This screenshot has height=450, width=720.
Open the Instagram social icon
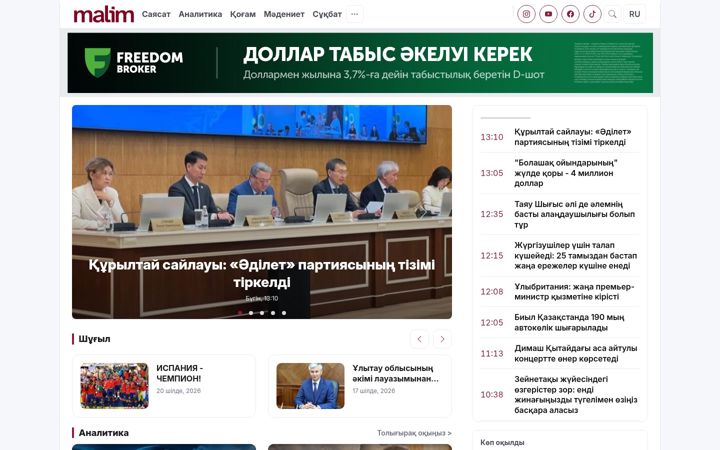(526, 14)
